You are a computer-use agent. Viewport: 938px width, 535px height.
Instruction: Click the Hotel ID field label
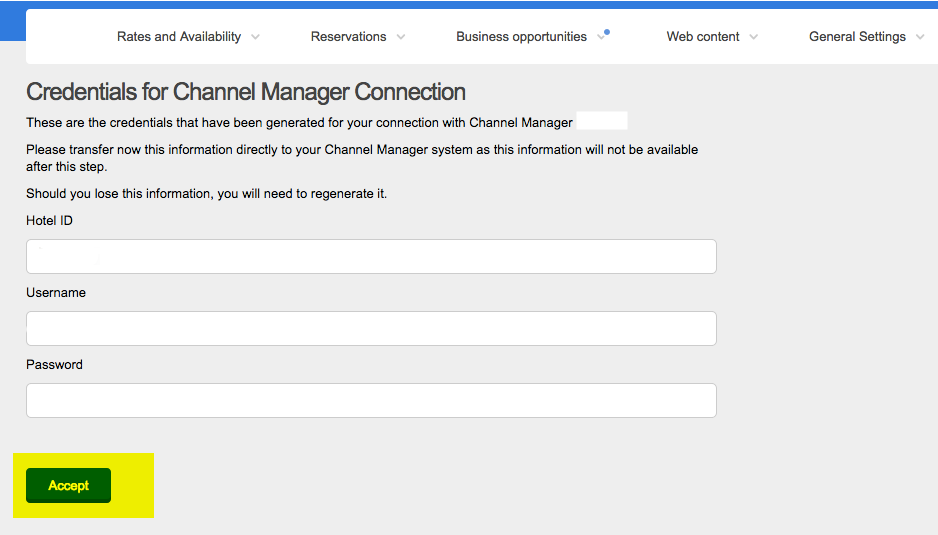click(49, 221)
